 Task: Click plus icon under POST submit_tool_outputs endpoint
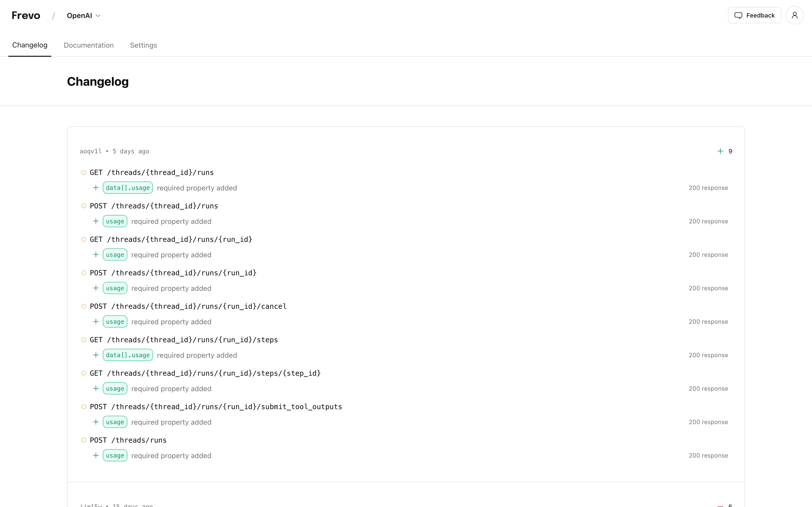pos(96,422)
